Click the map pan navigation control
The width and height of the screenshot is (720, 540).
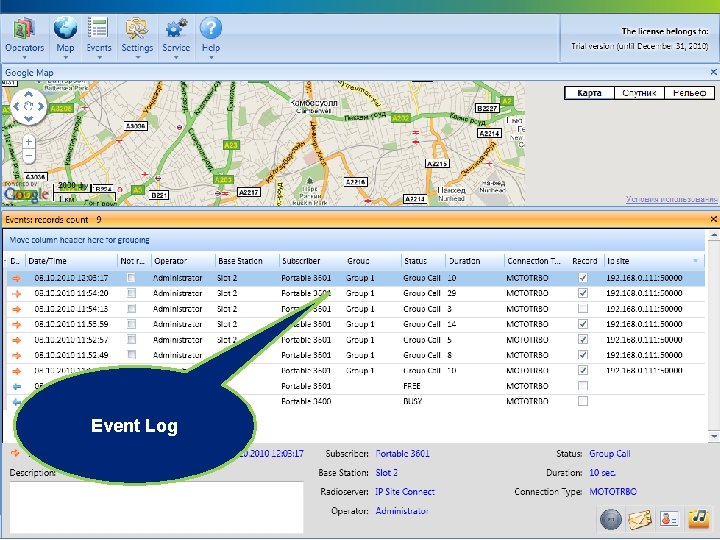pos(28,107)
